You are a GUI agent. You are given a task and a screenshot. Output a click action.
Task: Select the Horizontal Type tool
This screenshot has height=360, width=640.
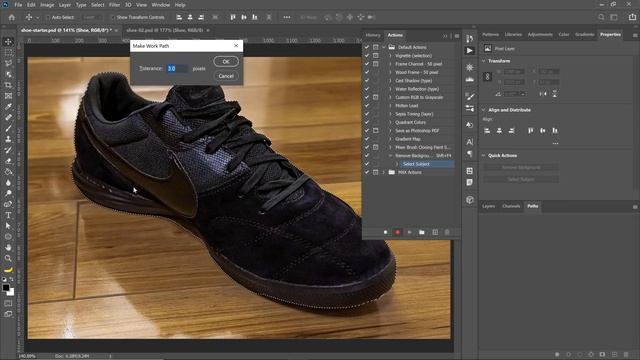(8, 215)
